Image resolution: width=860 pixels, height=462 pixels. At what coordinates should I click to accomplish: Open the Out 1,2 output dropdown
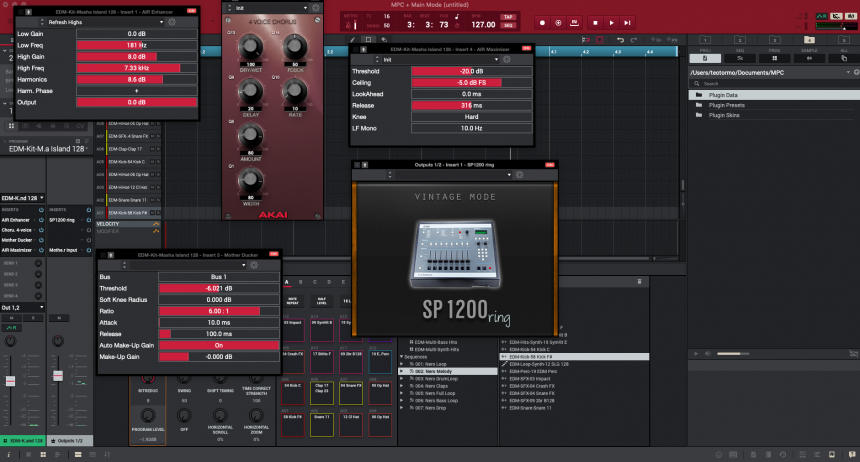pos(20,307)
